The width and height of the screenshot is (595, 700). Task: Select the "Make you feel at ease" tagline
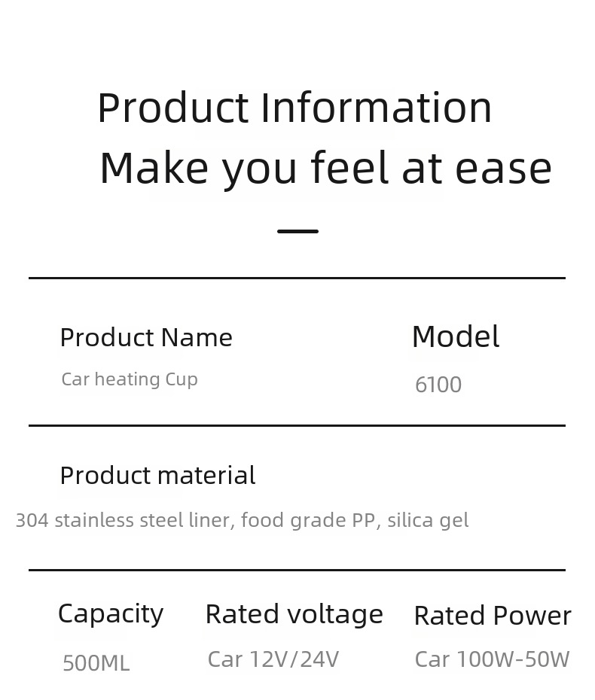point(325,168)
